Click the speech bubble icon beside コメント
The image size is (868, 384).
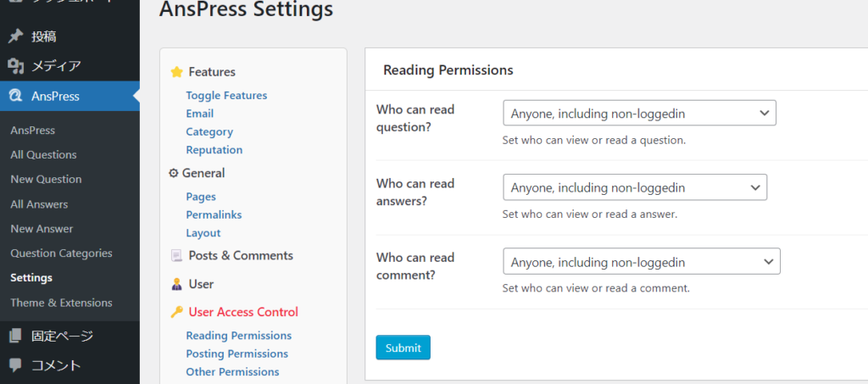click(15, 365)
